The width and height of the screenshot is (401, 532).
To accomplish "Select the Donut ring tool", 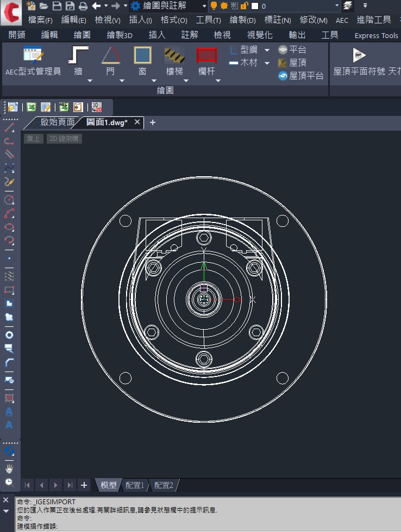I will [x=9, y=335].
